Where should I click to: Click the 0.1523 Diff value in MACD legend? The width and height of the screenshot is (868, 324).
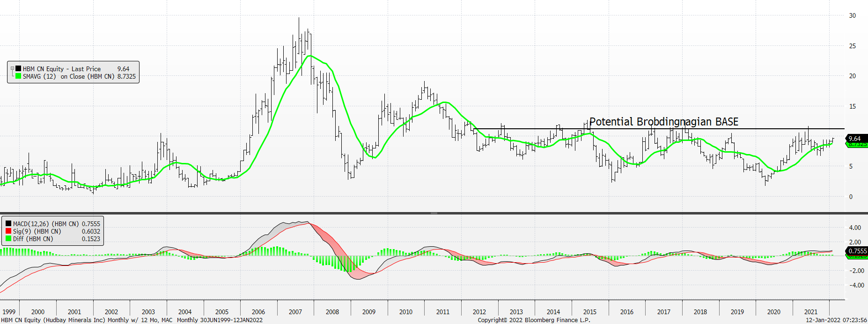click(x=91, y=239)
